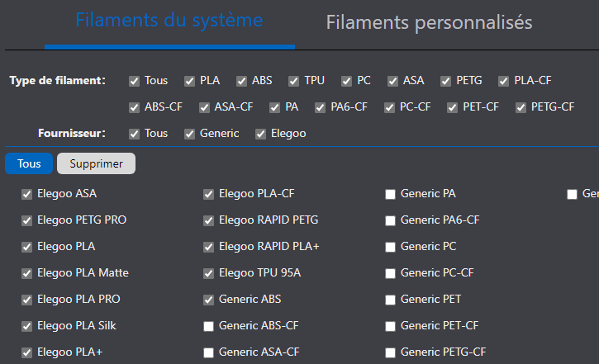This screenshot has height=364, width=599.
Task: Uncheck the Tous filament type checkbox
Action: (x=134, y=81)
